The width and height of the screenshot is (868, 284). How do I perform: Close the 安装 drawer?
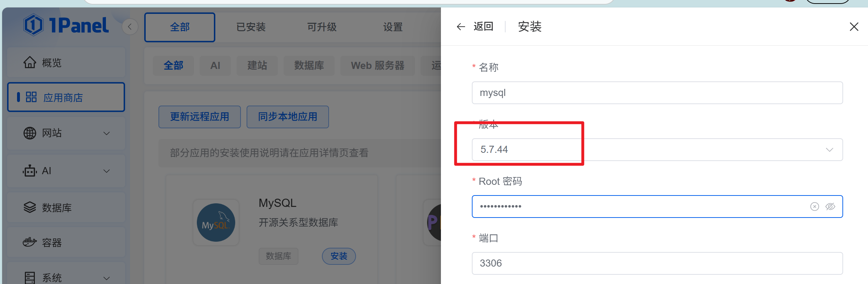[854, 27]
